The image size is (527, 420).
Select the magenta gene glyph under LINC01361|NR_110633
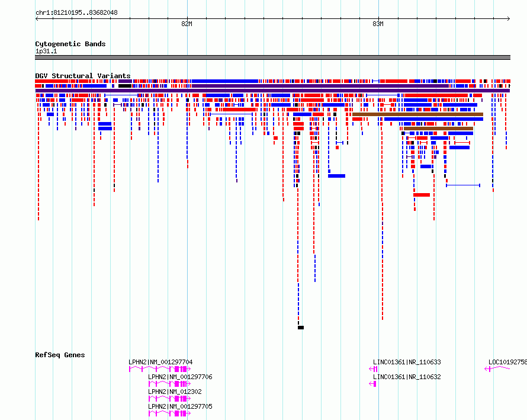[x=373, y=369]
